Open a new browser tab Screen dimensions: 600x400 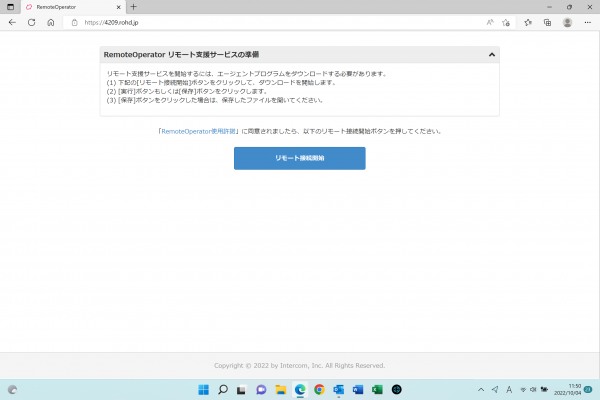pos(134,7)
